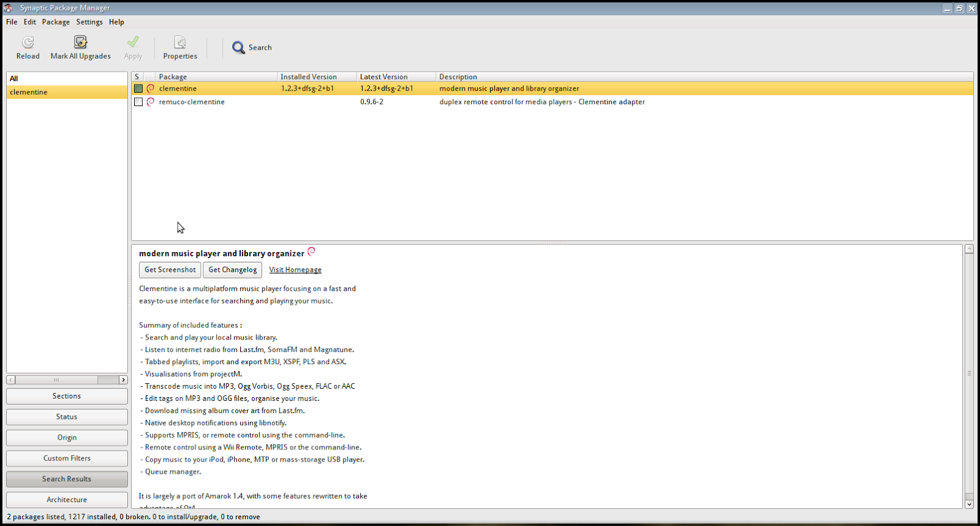
Task: Sort by the S status column header
Action: pyautogui.click(x=137, y=77)
